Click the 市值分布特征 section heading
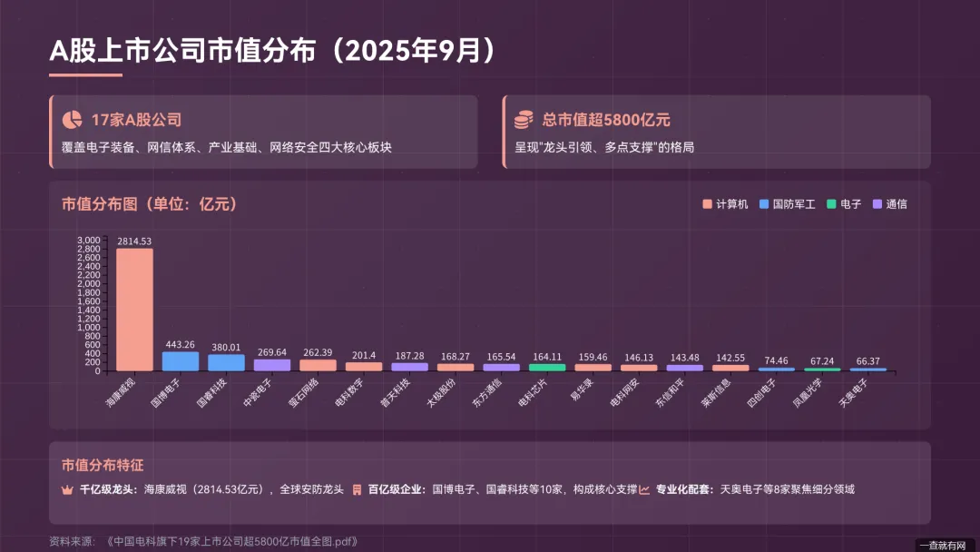 pos(103,465)
